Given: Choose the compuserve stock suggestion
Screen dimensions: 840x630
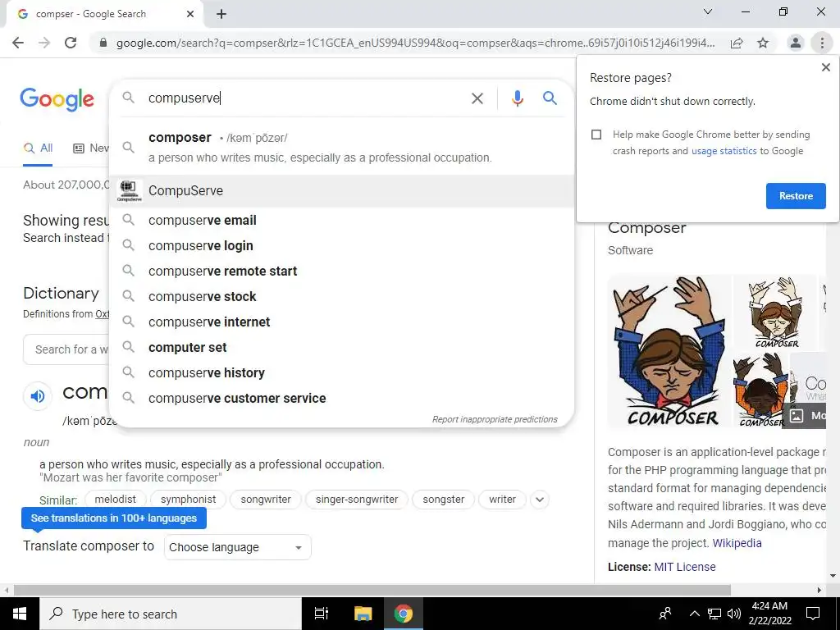Looking at the screenshot, I should pyautogui.click(x=341, y=297).
